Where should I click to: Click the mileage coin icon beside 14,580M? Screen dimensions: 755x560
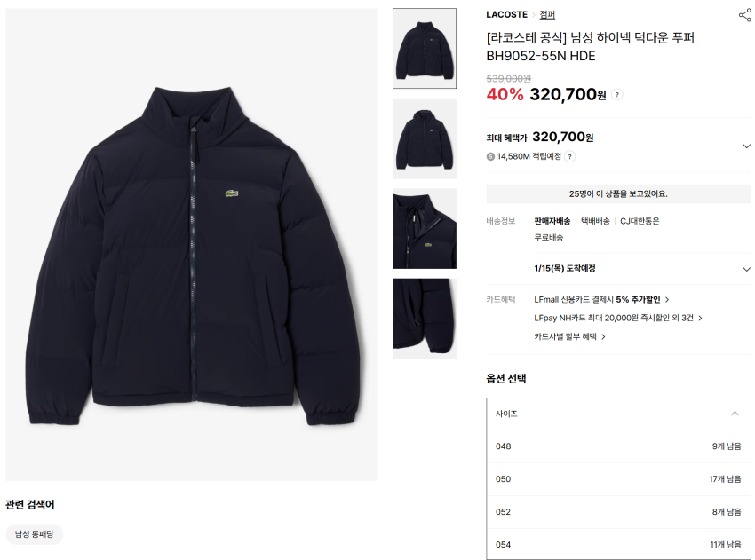pos(490,156)
